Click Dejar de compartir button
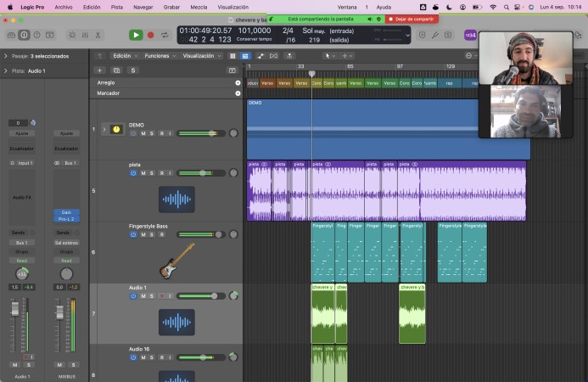 (412, 19)
